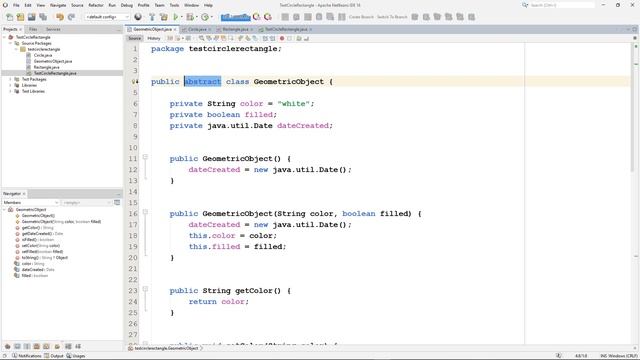Expand the Test Libraries node
Screen dimensions: 640x360
coord(11,91)
